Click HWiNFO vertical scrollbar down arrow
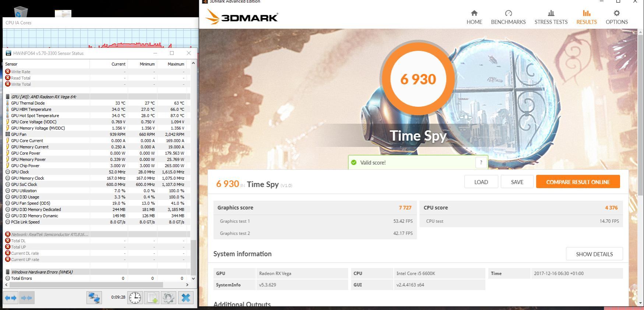 tap(193, 278)
